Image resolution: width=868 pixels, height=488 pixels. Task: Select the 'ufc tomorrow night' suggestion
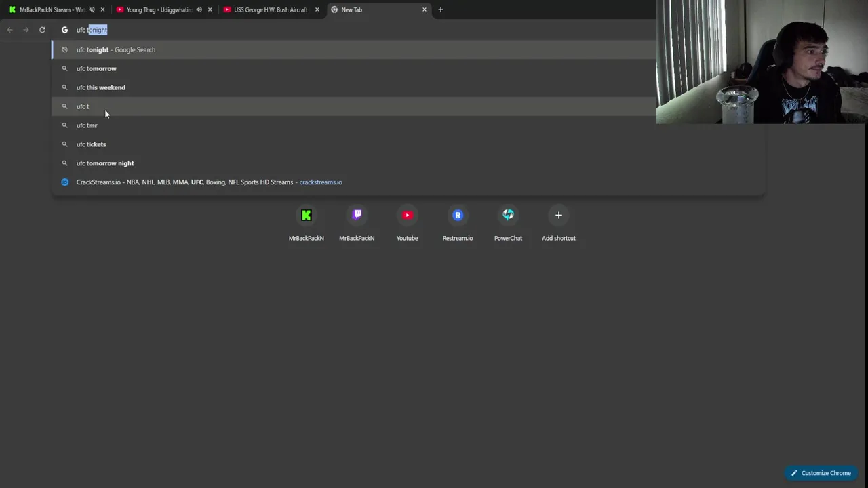pos(408,163)
